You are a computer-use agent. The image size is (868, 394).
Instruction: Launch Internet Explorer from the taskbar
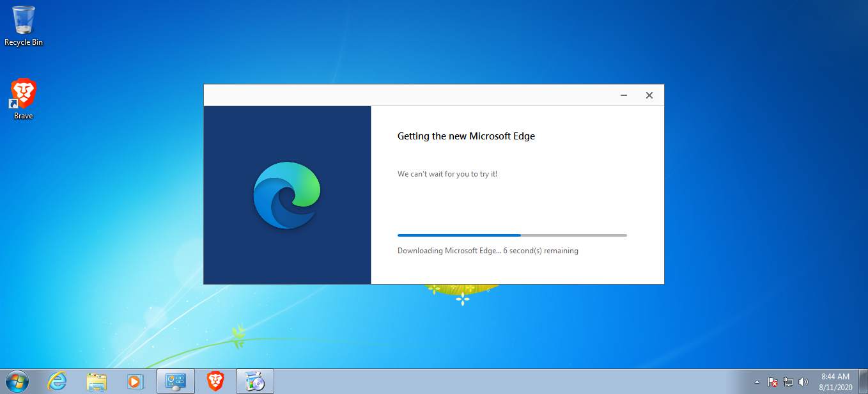click(x=57, y=381)
